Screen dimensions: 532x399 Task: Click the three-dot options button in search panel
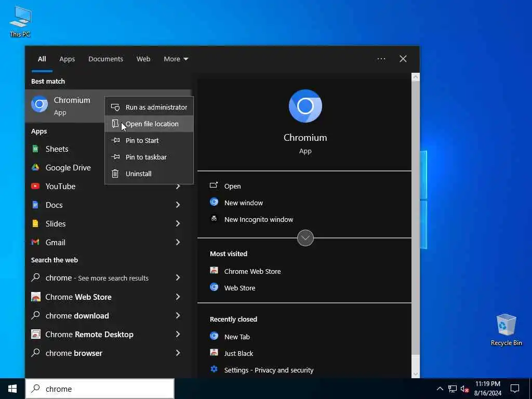click(381, 59)
